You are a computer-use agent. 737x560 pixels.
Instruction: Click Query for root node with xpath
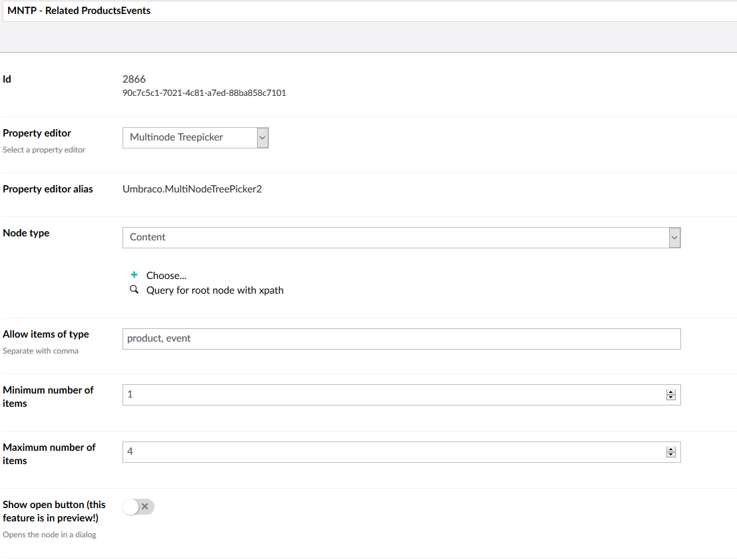pyautogui.click(x=214, y=290)
